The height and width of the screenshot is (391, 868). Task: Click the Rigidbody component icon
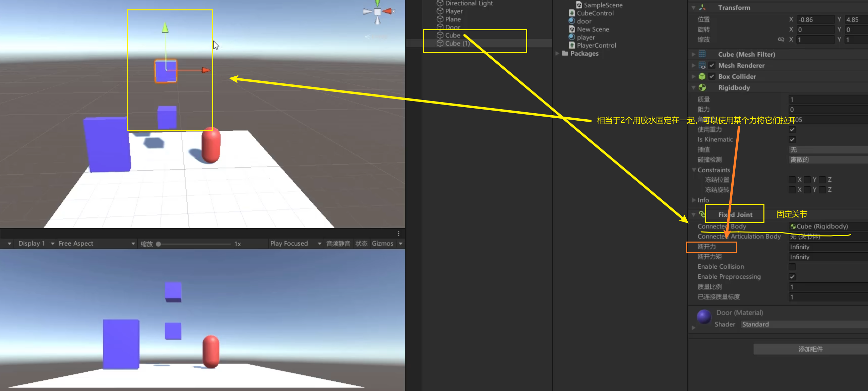[x=702, y=87]
